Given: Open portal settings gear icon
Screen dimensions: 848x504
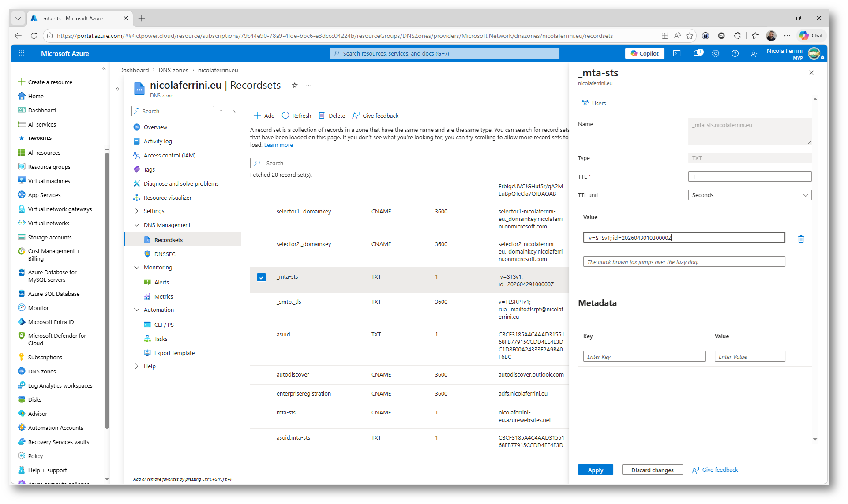Looking at the screenshot, I should click(x=715, y=53).
